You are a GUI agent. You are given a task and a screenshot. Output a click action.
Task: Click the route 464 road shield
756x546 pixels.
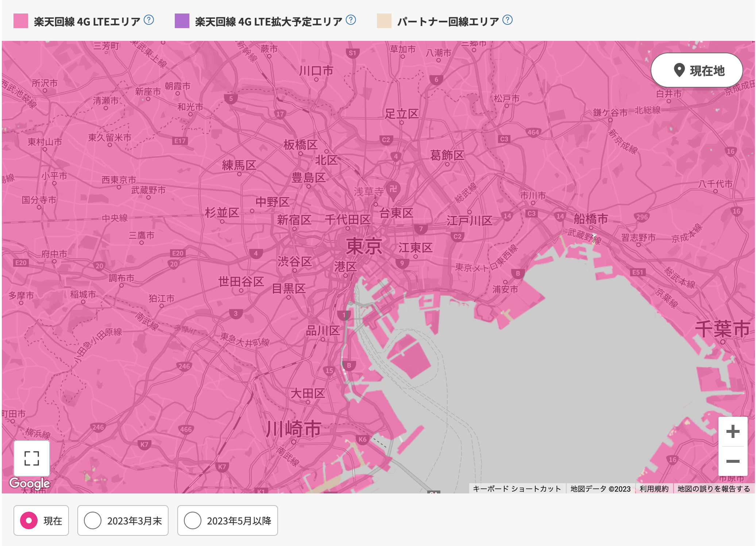point(533,132)
